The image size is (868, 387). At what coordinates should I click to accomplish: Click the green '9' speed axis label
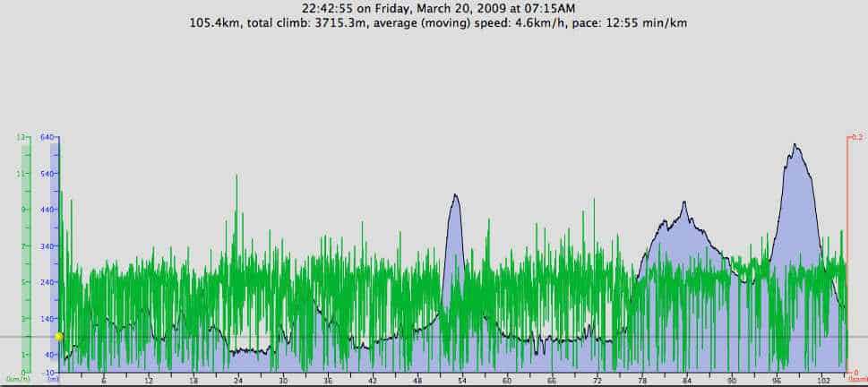coord(24,210)
